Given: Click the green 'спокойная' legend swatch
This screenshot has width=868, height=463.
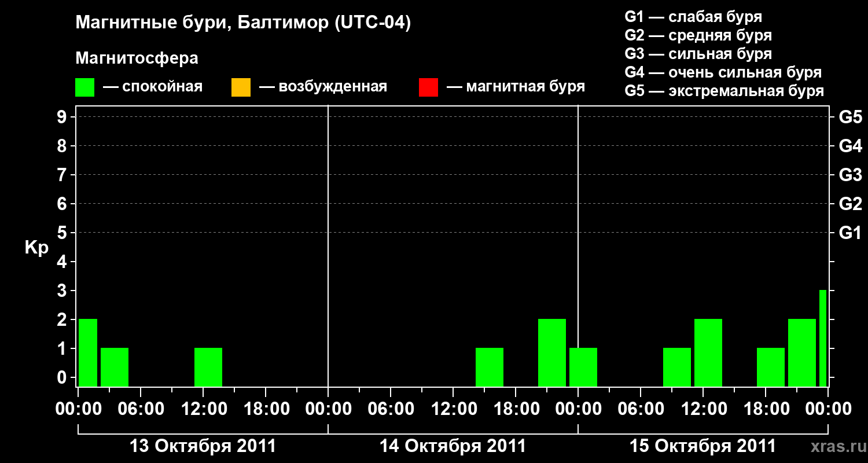Looking at the screenshot, I should [x=85, y=87].
